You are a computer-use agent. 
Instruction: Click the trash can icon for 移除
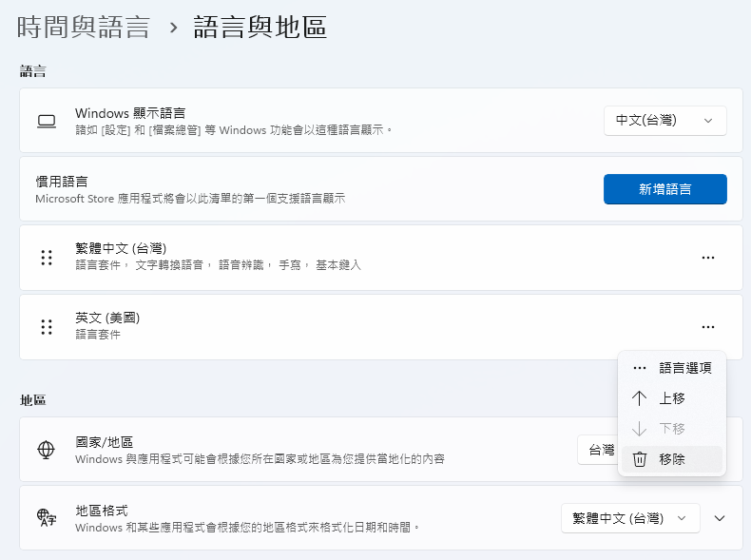(x=640, y=459)
